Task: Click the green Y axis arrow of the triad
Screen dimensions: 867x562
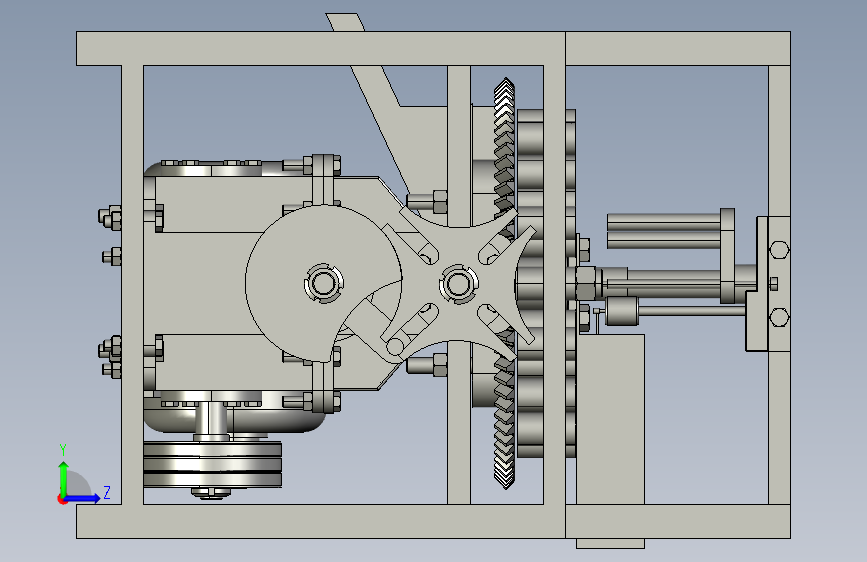Action: [x=64, y=476]
